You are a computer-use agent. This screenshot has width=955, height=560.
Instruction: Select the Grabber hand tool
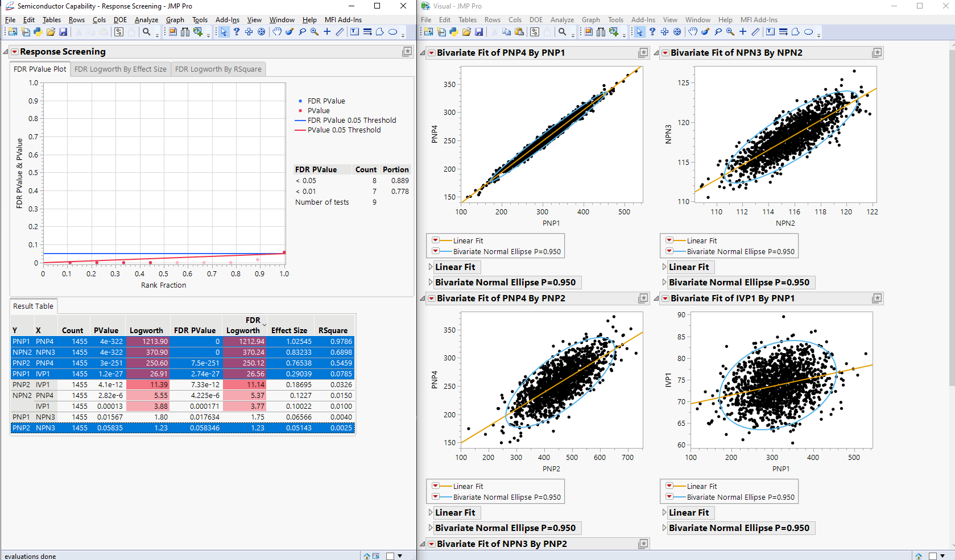[x=277, y=32]
